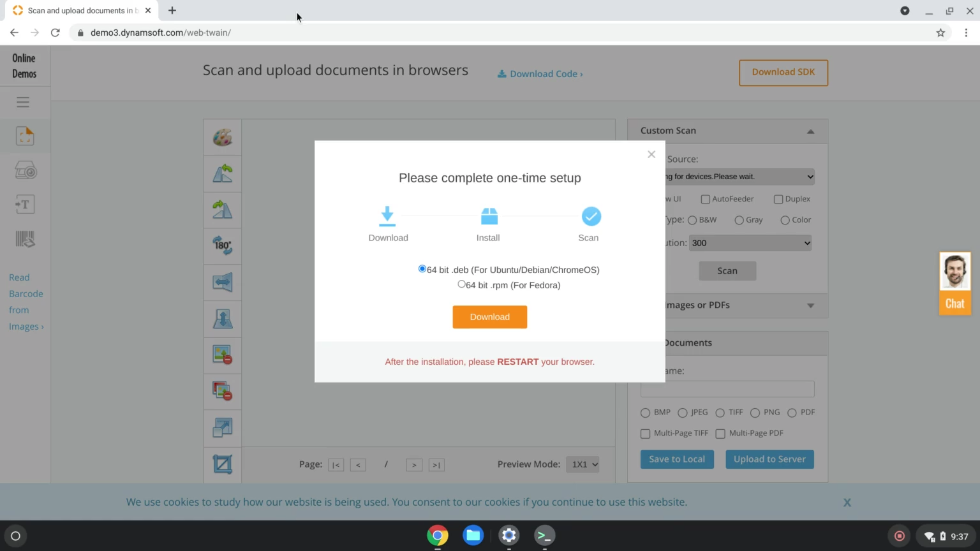Screen dimensions: 980x551
Task: Select 64 bit .rpm Fedora option
Action: (x=461, y=284)
